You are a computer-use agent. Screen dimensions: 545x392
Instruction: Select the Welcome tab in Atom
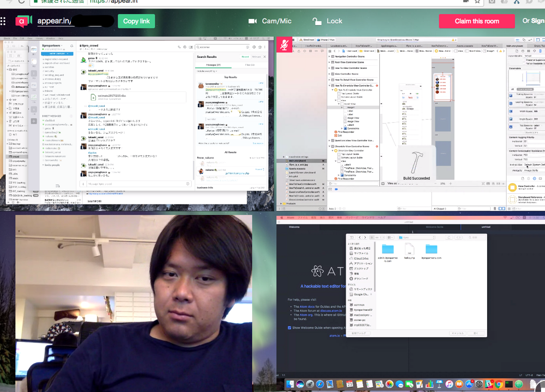294,227
